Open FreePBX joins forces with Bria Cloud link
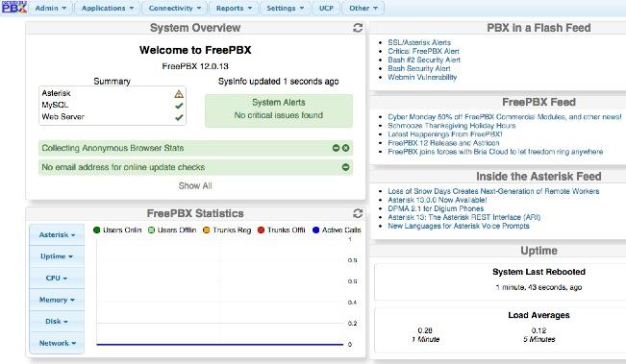The height and width of the screenshot is (364, 626). (x=495, y=152)
